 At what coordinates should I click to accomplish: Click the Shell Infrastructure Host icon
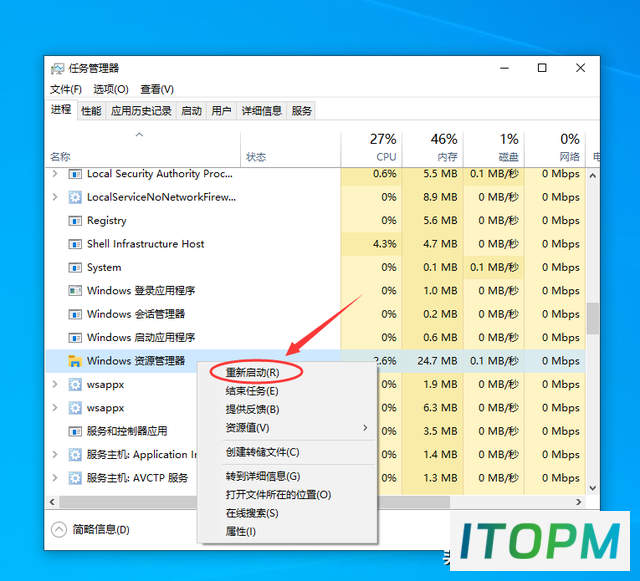tap(75, 244)
